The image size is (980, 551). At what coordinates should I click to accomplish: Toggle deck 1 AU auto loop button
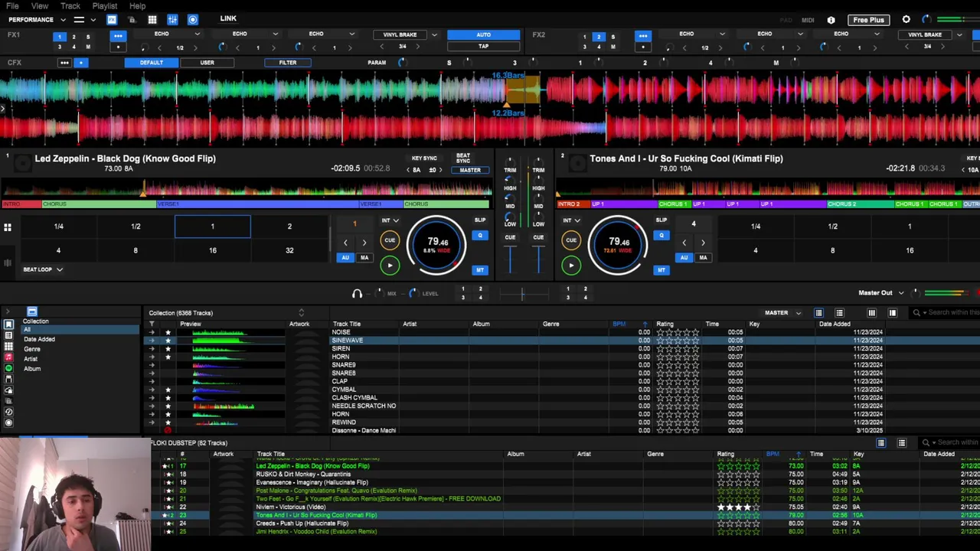345,258
